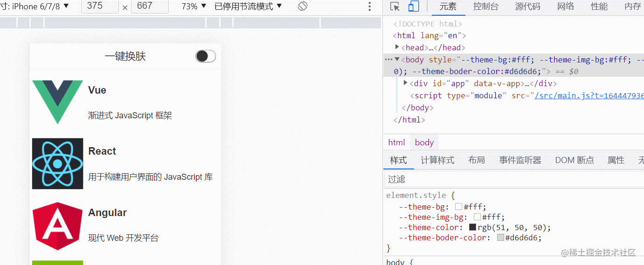Switch to the 布局 pane tab
Image resolution: width=644 pixels, height=265 pixels.
point(477,160)
